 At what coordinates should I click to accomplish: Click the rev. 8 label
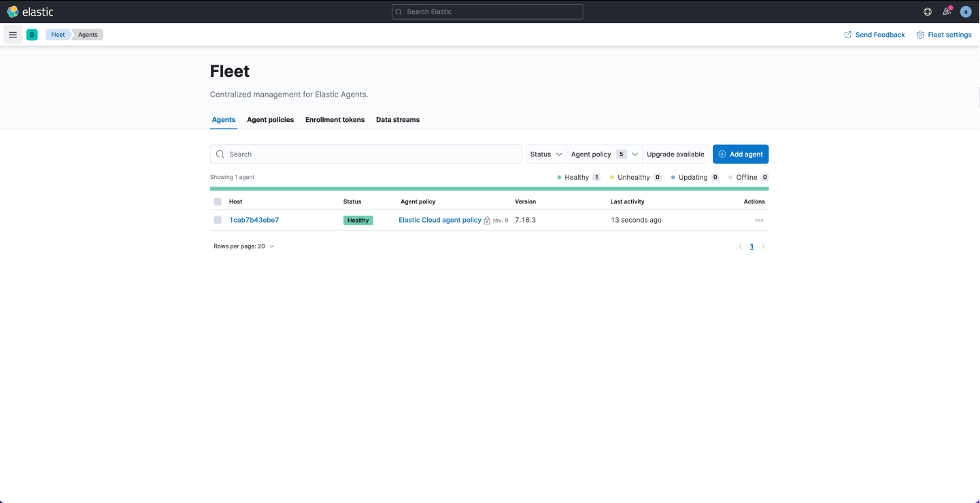pyautogui.click(x=501, y=221)
